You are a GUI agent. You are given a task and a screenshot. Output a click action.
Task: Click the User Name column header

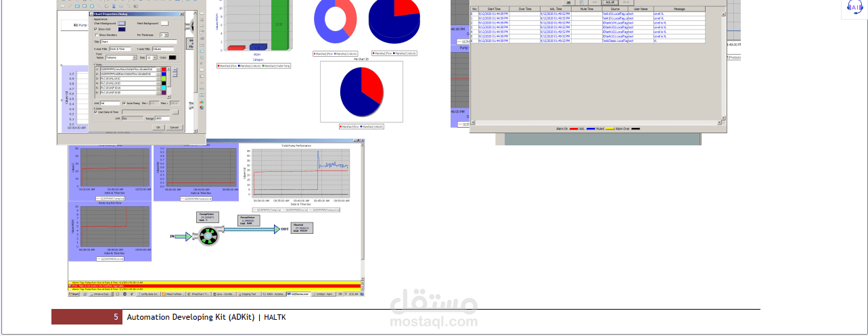(641, 9)
